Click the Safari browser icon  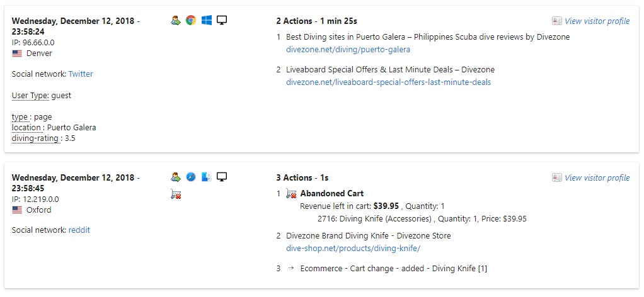[191, 177]
